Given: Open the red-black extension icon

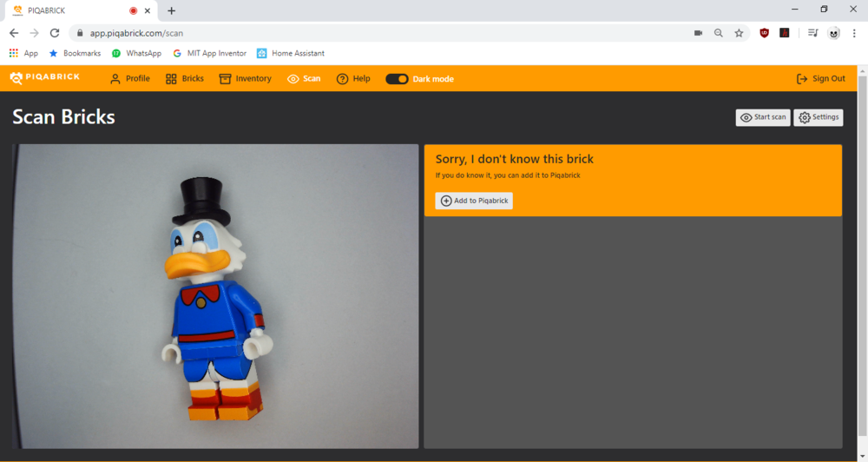Looking at the screenshot, I should [785, 33].
